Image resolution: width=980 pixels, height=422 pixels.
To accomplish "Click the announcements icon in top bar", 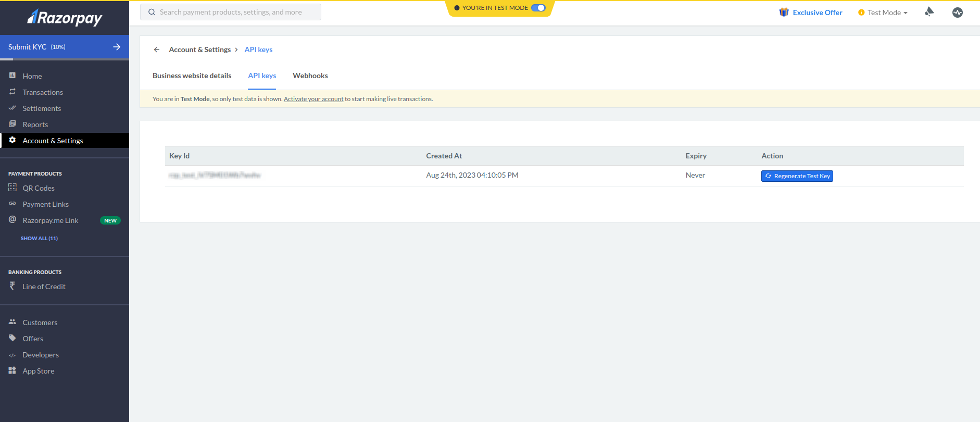I will (x=929, y=12).
